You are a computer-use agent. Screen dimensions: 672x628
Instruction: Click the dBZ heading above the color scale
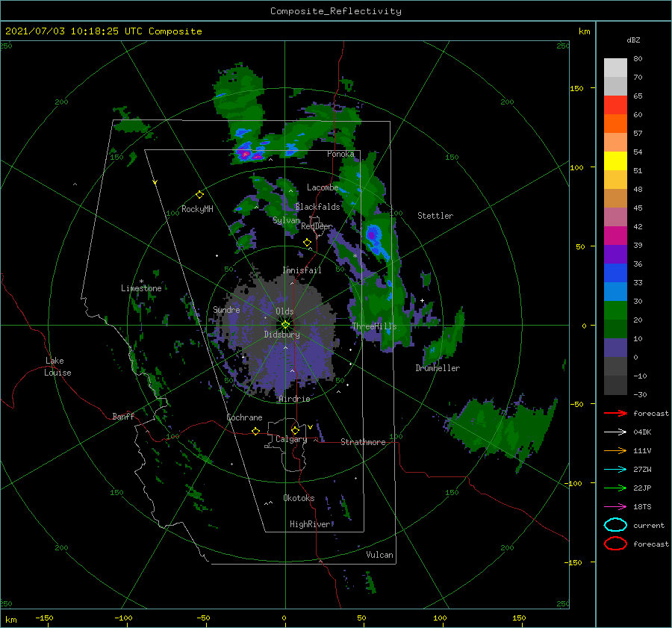coord(633,40)
